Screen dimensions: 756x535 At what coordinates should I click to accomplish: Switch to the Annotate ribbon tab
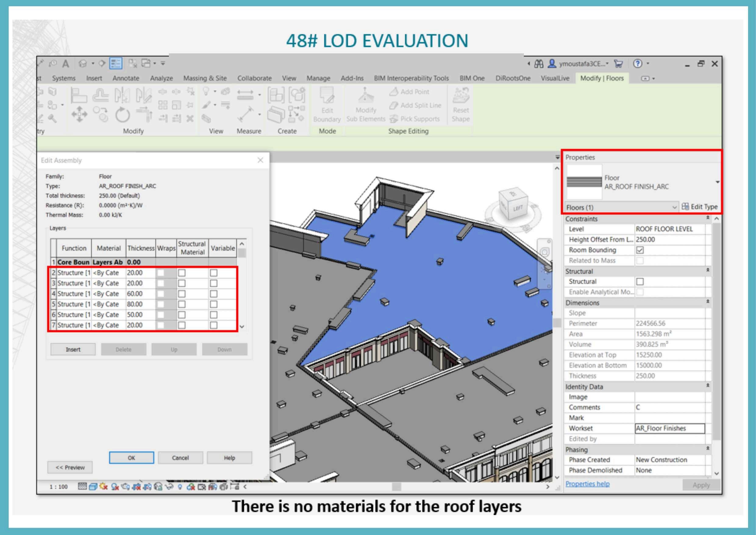[126, 78]
